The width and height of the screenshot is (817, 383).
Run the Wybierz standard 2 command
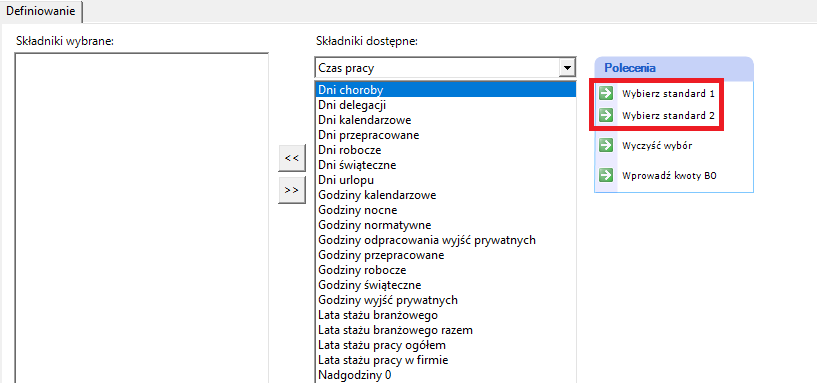(x=668, y=116)
